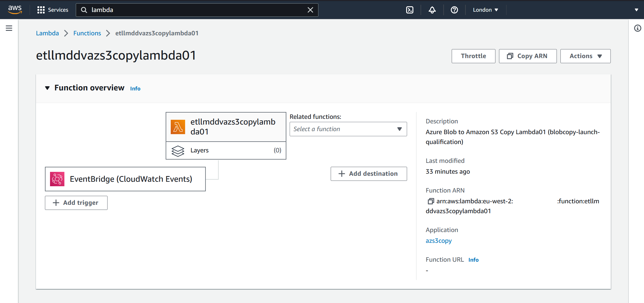Open the Services menu
Viewport: 644px width, 303px height.
tap(53, 10)
